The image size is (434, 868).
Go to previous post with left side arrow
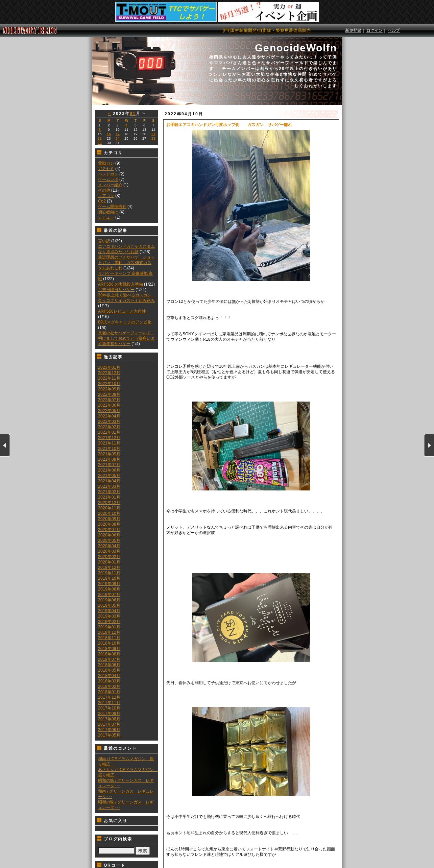(x=5, y=445)
